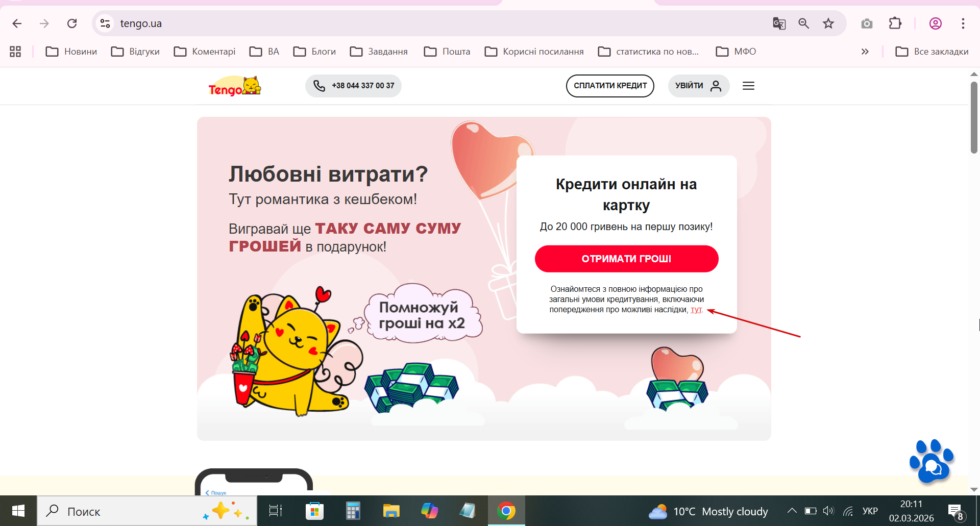Reload the tengo.ua page
Viewport: 980px width, 526px height.
tap(72, 23)
